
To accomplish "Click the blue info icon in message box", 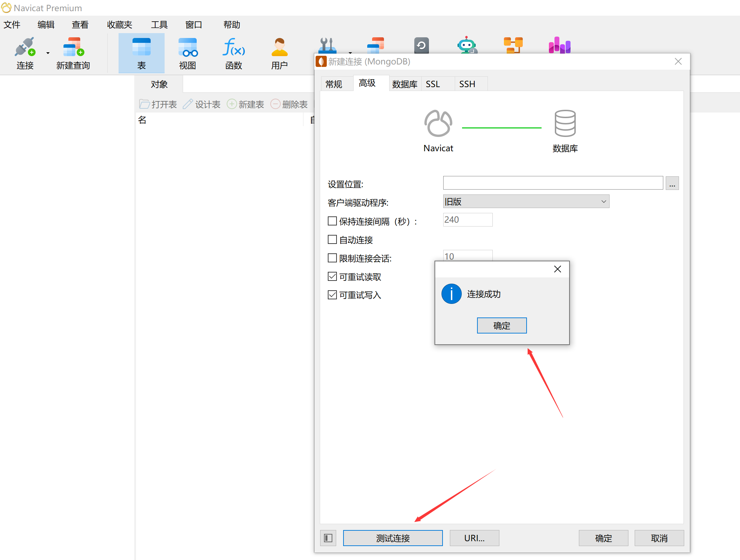I will [x=451, y=294].
